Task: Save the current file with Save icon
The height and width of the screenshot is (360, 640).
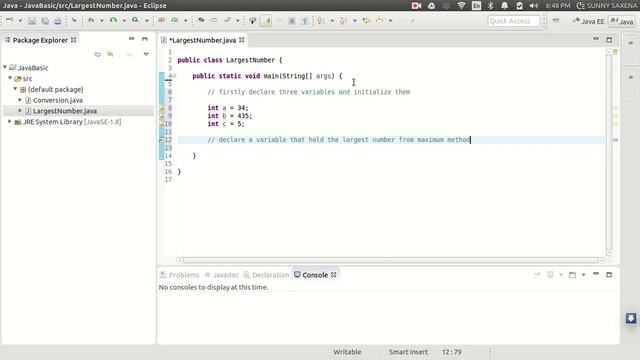Action: 32,21
